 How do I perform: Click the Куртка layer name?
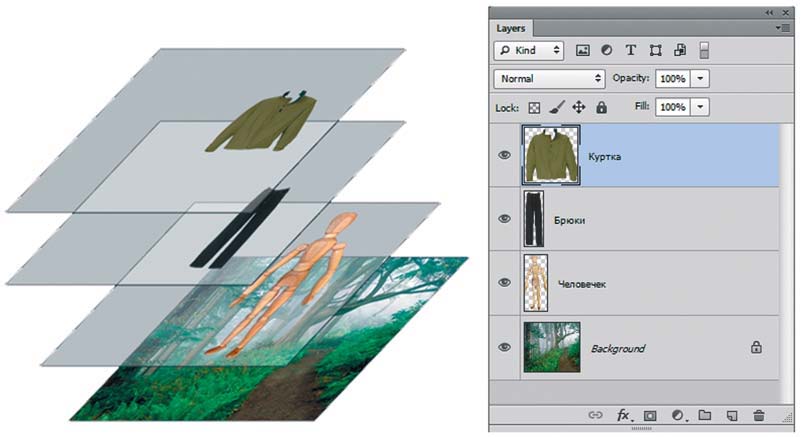click(x=605, y=156)
